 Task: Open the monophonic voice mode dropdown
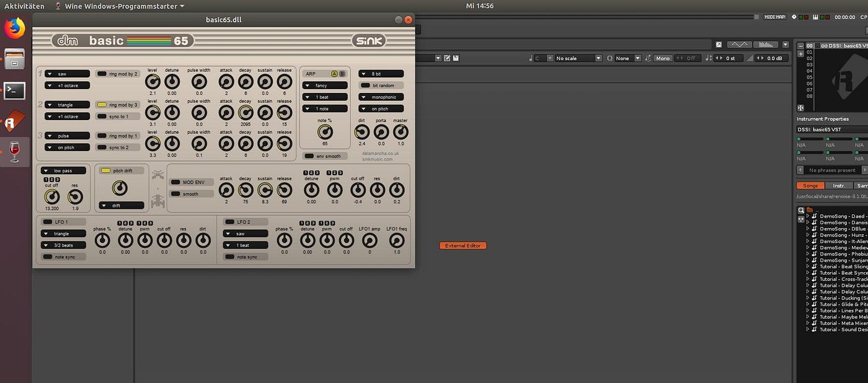(x=381, y=97)
